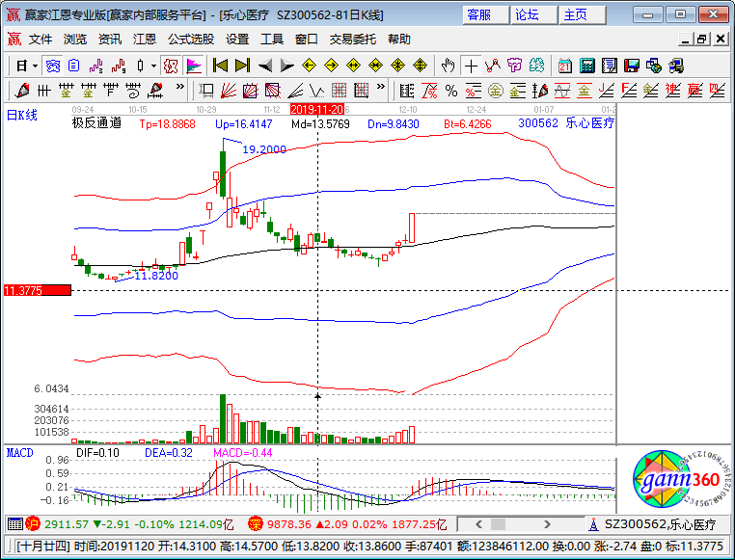Select the three-vertical-lines grid tool
The width and height of the screenshot is (735, 560).
tap(44, 91)
